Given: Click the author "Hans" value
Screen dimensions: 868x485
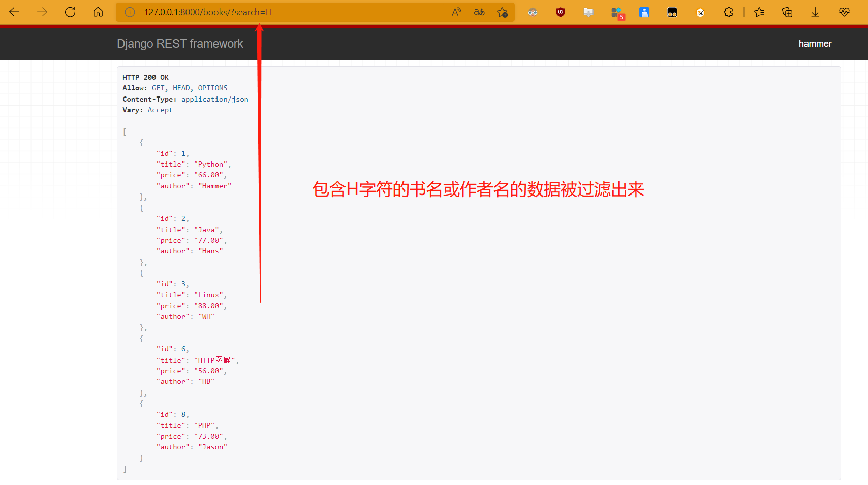Looking at the screenshot, I should point(210,251).
